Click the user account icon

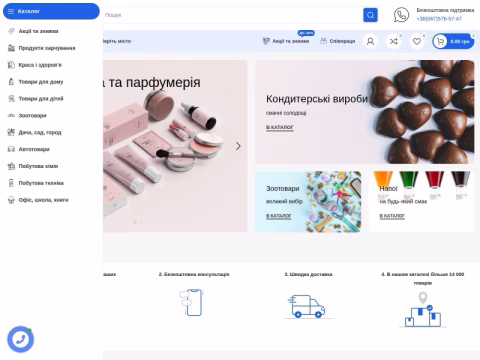[x=370, y=41]
